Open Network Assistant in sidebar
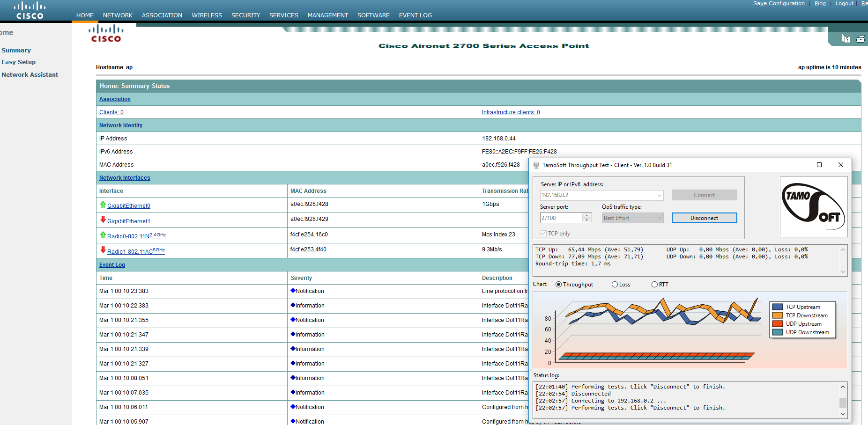 tap(30, 75)
